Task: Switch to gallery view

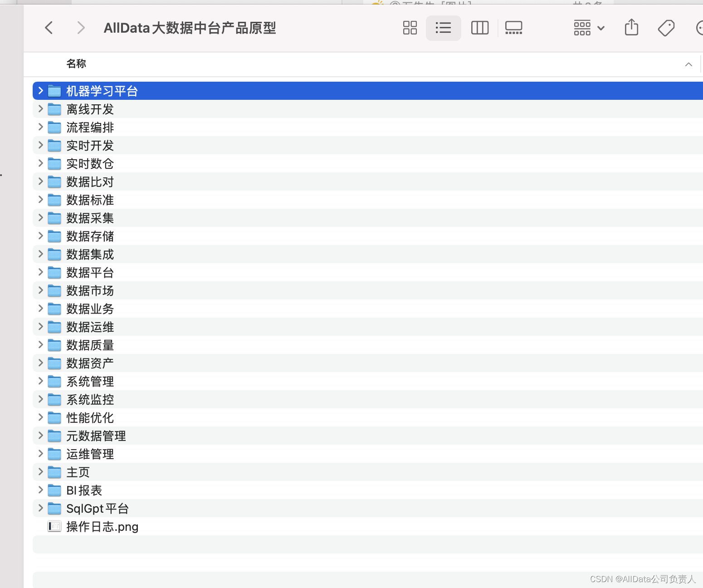Action: [x=513, y=28]
